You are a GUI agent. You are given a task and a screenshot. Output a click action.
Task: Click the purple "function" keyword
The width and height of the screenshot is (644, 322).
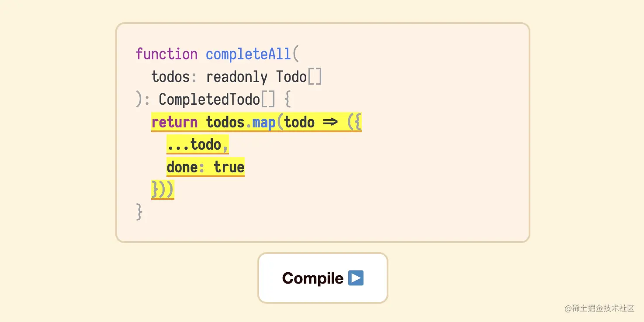[166, 54]
